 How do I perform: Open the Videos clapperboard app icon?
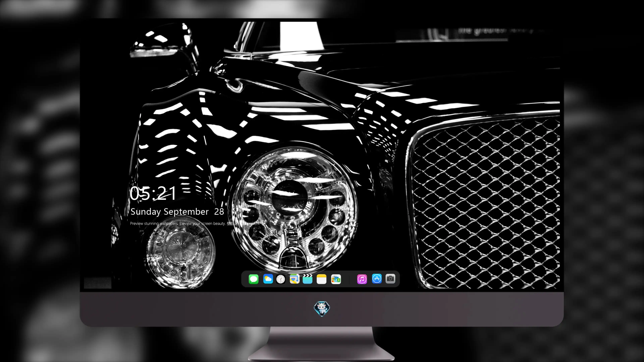[308, 279]
